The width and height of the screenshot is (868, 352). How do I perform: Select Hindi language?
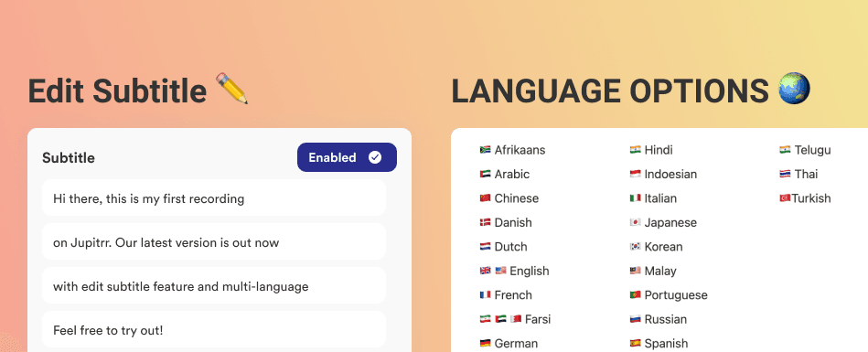pos(659,150)
